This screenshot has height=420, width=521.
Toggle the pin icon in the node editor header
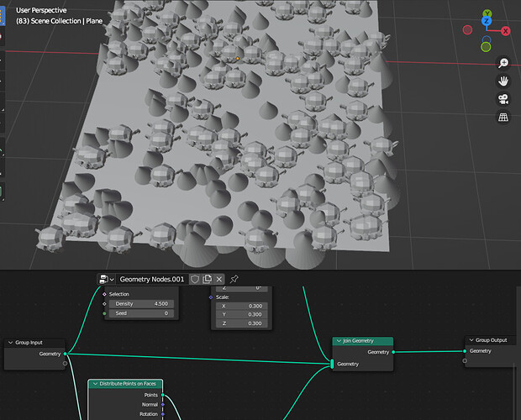[234, 279]
